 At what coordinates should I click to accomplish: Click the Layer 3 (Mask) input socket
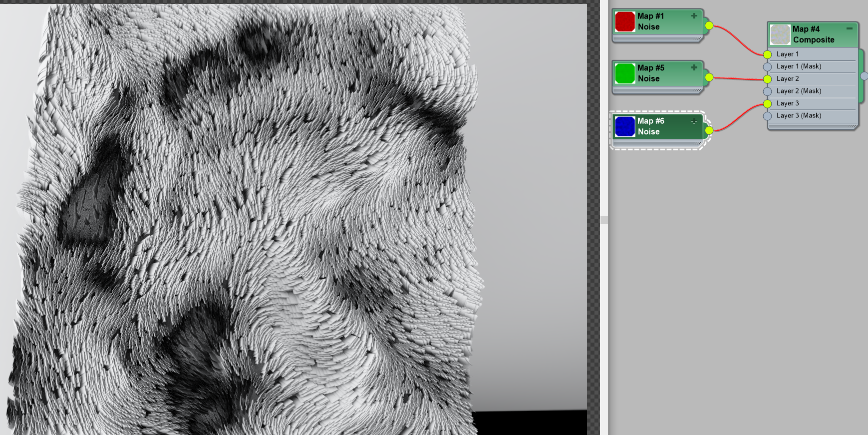(767, 116)
